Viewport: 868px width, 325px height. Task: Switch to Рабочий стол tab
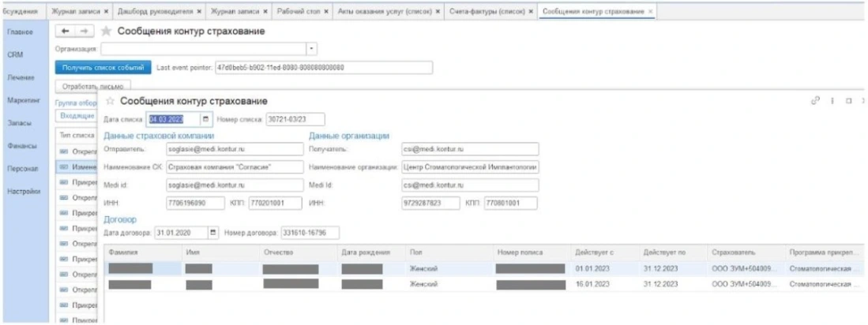click(x=302, y=11)
